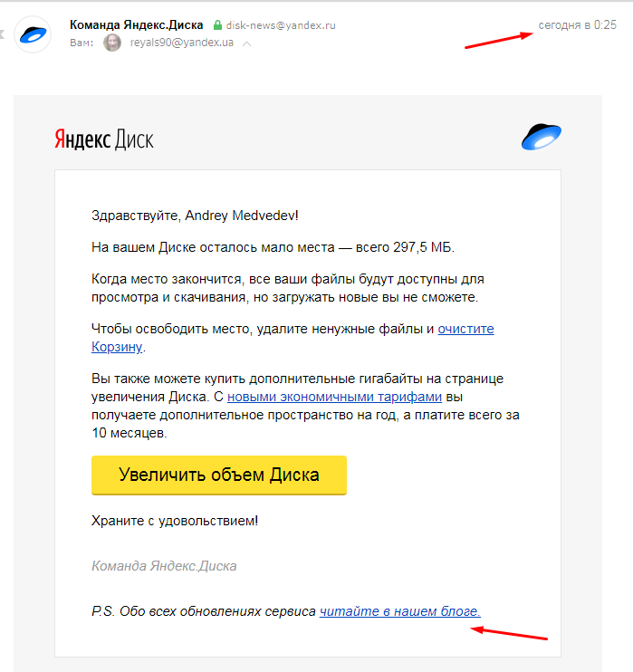Click the blue flying saucer disk icon
Image resolution: width=633 pixels, height=672 pixels.
coord(542,137)
